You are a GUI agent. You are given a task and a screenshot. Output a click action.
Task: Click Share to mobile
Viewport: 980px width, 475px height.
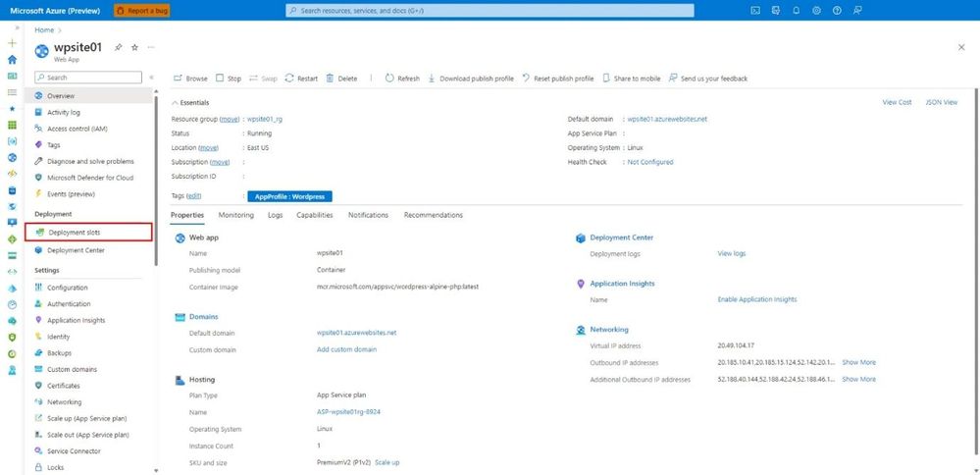[x=631, y=79]
